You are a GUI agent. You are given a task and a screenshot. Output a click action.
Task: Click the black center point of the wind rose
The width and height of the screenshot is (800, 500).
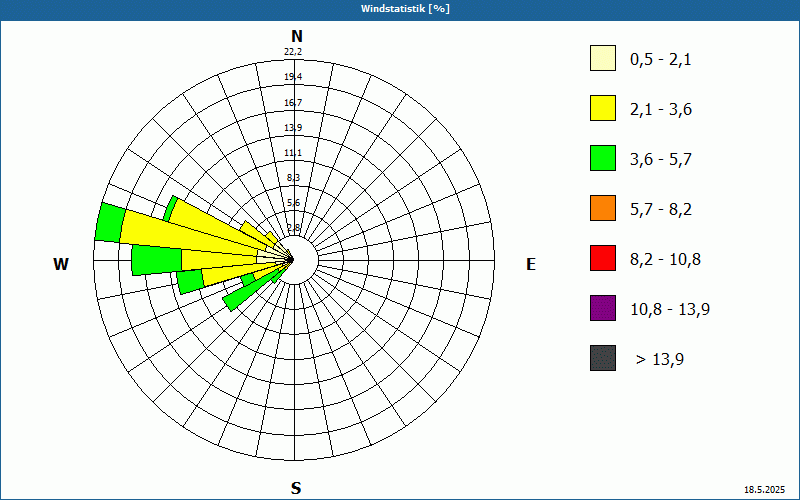pyautogui.click(x=290, y=260)
